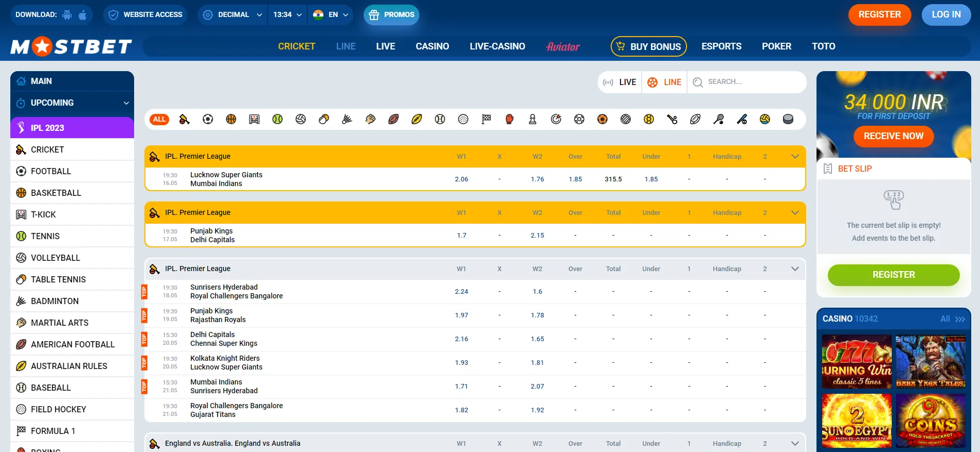
Task: Click WEBSITE ACCESS in the top bar
Action: coord(145,14)
